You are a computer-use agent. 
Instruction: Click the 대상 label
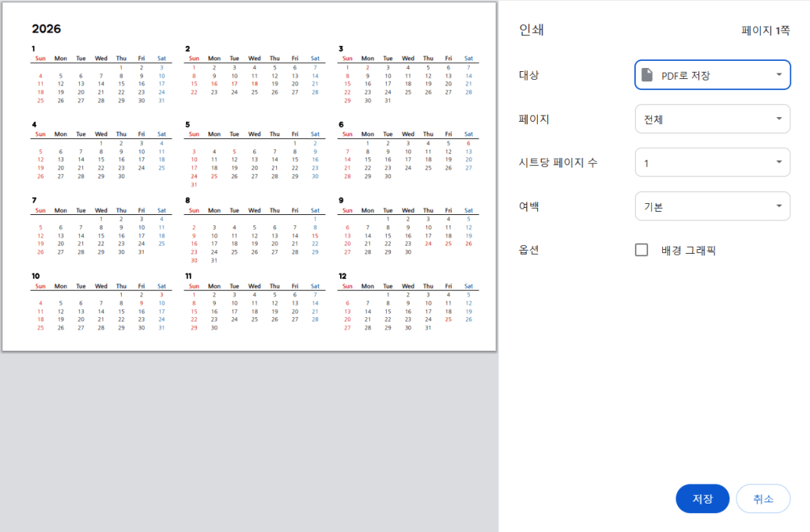tap(528, 75)
